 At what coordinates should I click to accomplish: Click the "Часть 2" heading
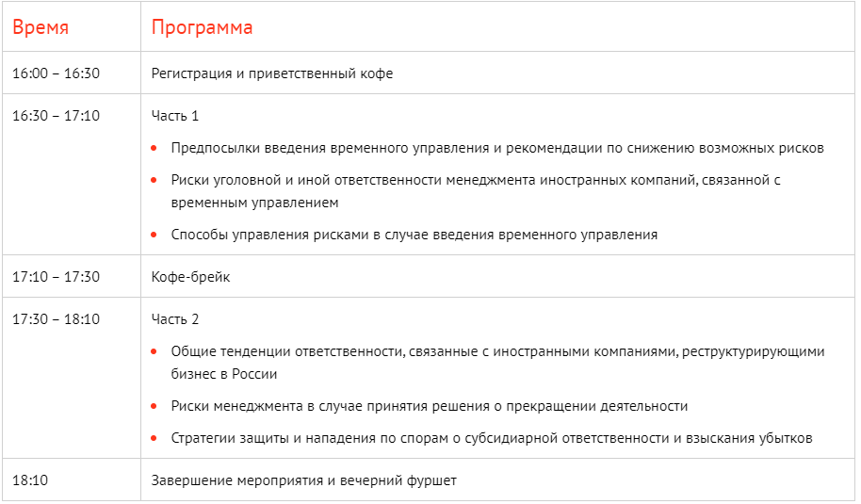click(x=175, y=319)
